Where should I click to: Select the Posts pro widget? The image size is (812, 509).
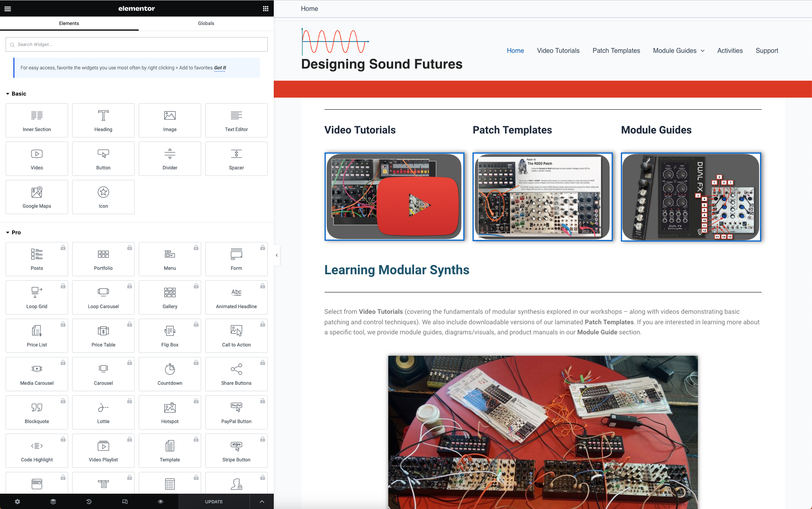tap(37, 259)
